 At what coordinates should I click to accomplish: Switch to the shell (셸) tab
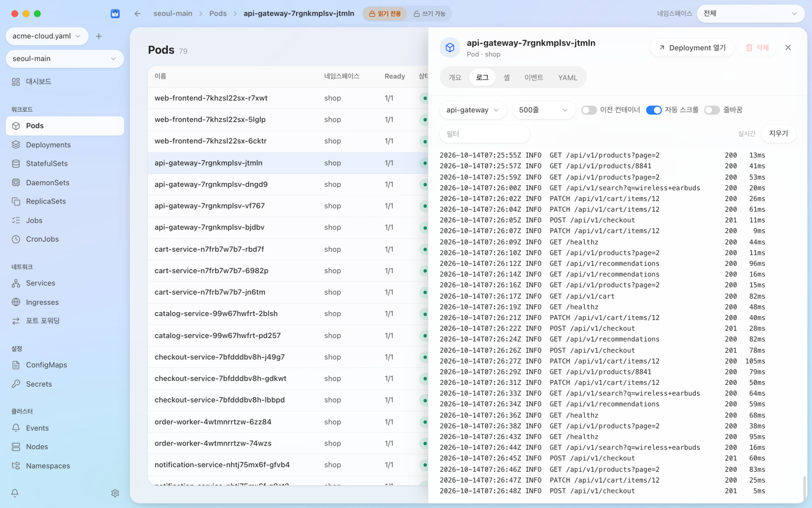click(506, 78)
